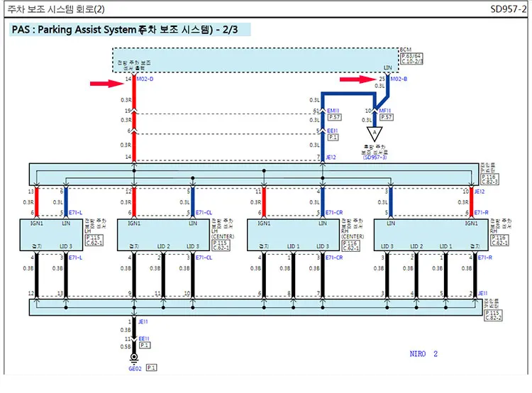Viewport: 532px width, 393px height.
Task: Click the triangle 'A' off-page connector symbol
Action: click(x=375, y=133)
